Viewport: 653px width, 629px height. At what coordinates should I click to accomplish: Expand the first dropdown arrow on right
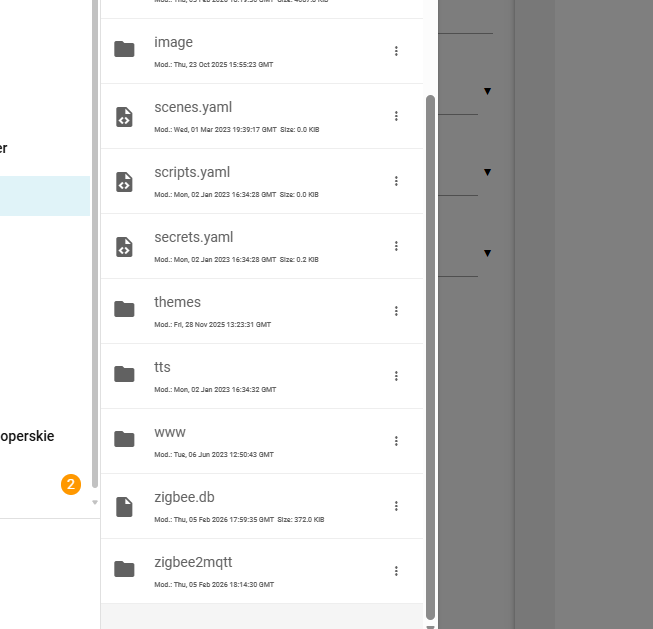pos(487,91)
